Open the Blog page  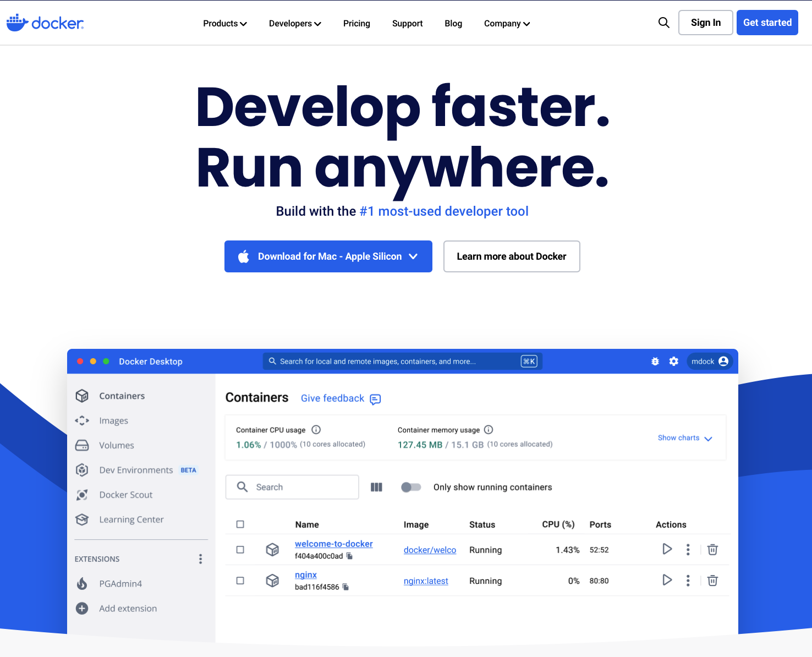[453, 23]
